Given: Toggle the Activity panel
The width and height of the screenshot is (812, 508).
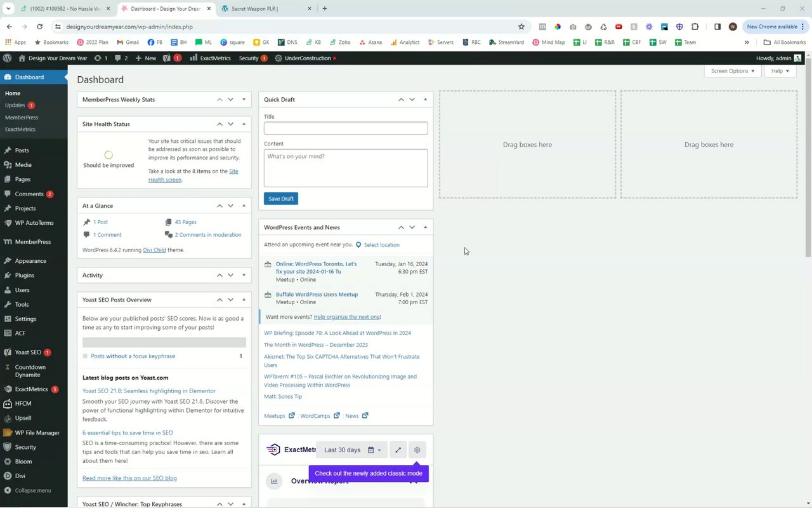Looking at the screenshot, I should 244,275.
